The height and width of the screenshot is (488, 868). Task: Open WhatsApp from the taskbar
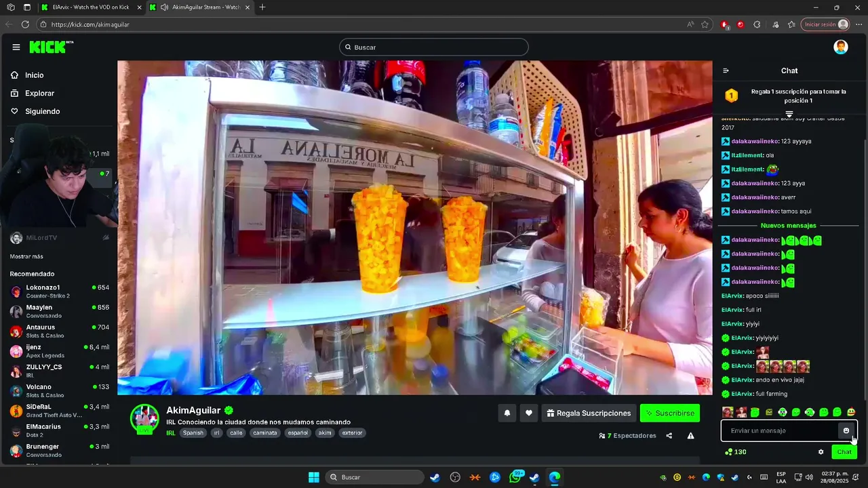[x=515, y=477]
